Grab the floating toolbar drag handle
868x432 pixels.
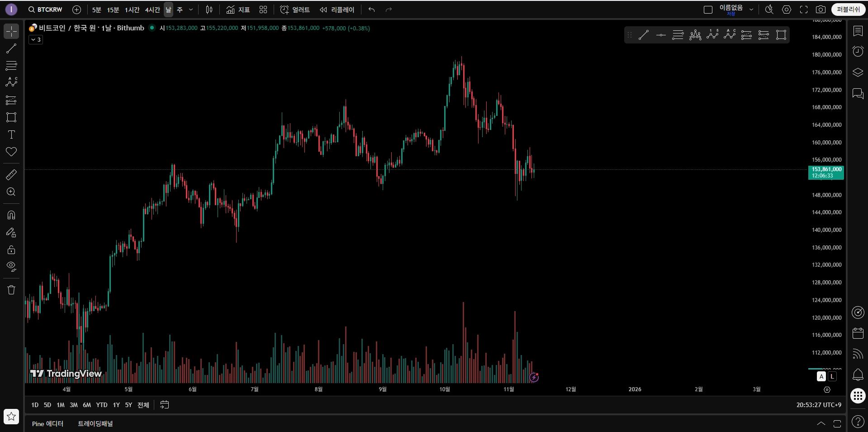click(x=629, y=35)
